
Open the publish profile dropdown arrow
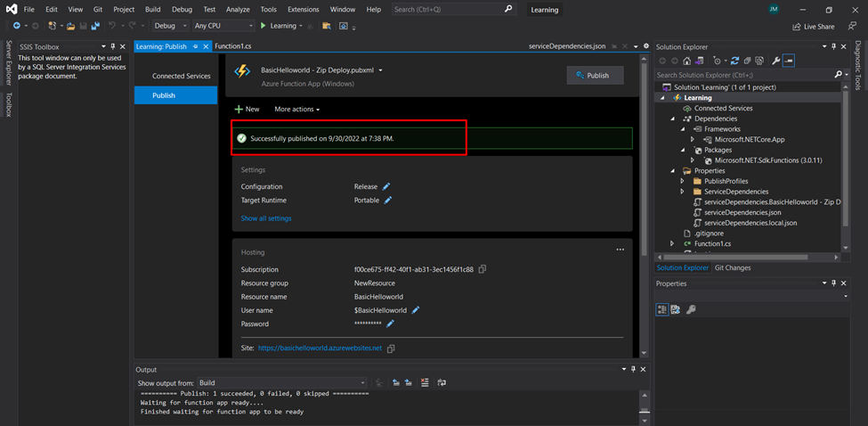point(380,70)
